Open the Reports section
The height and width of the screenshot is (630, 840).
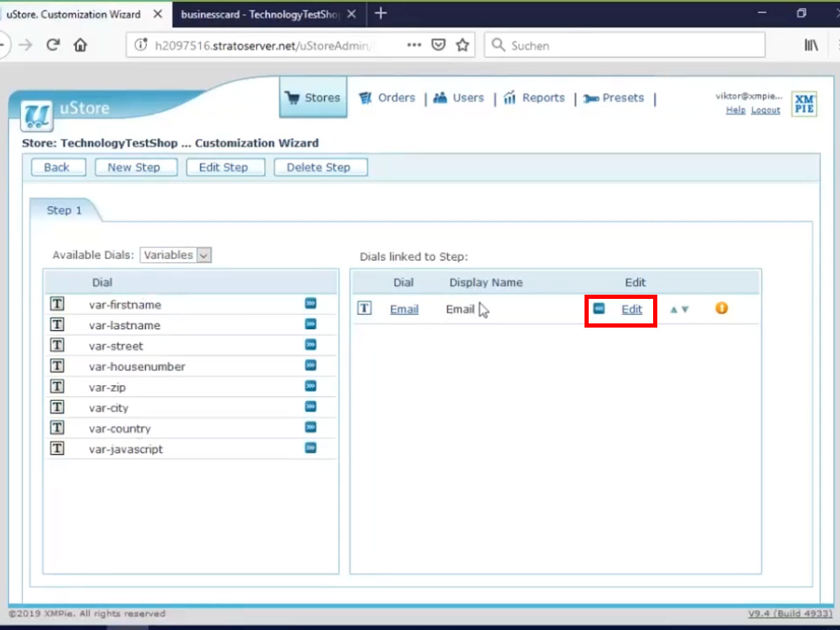click(x=534, y=98)
